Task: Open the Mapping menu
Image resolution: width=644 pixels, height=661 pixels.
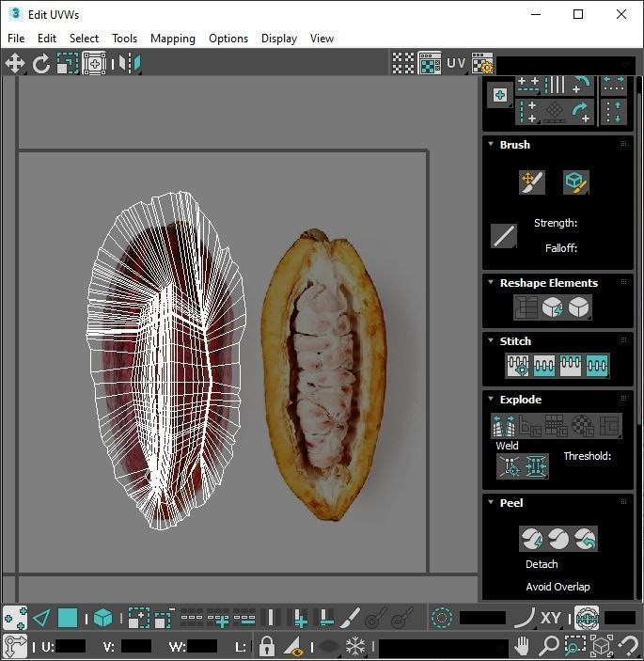Action: click(x=173, y=39)
